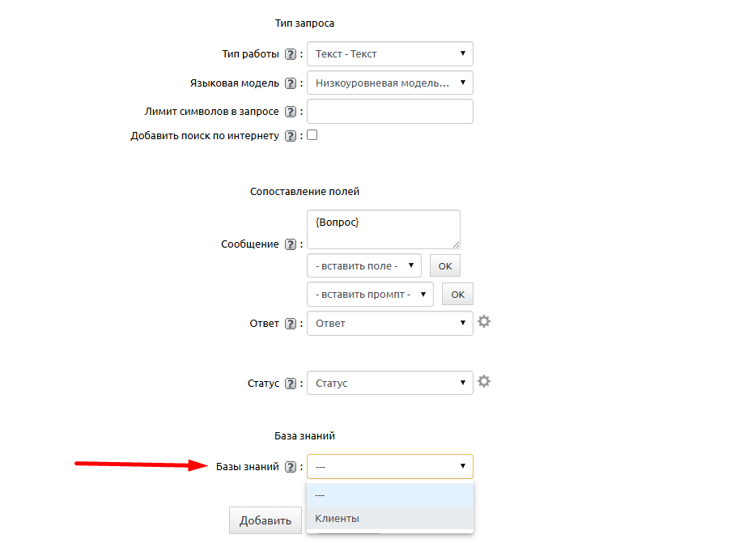Select Клиенты from the knowledge base list
The width and height of the screenshot is (756, 543).
389,518
